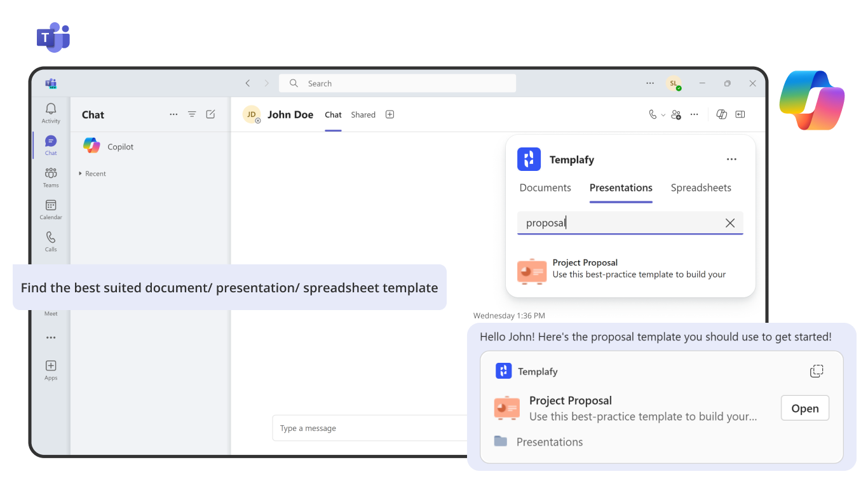The image size is (868, 488).
Task: Open title bar settings and more ellipsis
Action: coord(650,83)
